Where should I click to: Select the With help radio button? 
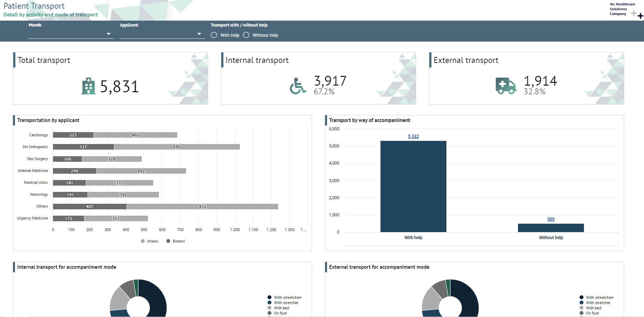(x=214, y=35)
